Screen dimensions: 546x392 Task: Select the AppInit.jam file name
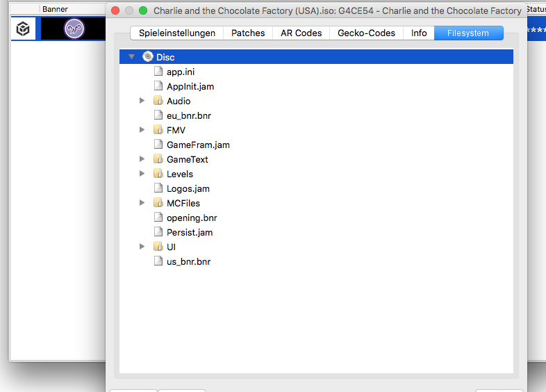point(190,86)
